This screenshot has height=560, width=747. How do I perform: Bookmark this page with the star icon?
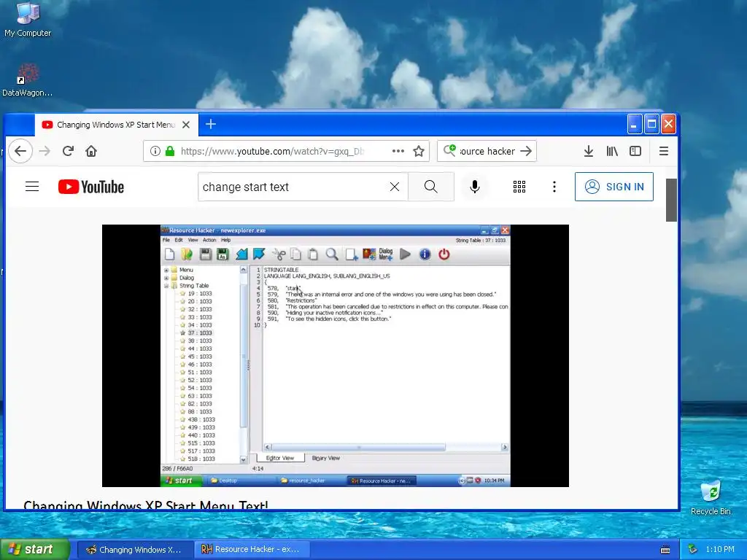click(x=419, y=152)
